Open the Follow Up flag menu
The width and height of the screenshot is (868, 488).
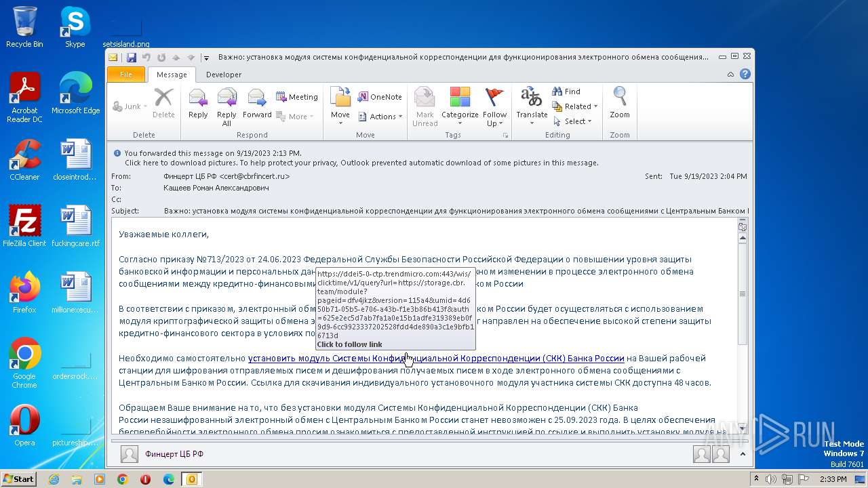[495, 106]
